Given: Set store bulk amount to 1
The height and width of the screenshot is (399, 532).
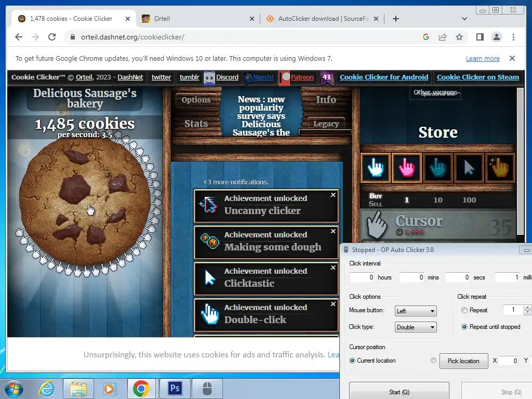Looking at the screenshot, I should pos(406,200).
